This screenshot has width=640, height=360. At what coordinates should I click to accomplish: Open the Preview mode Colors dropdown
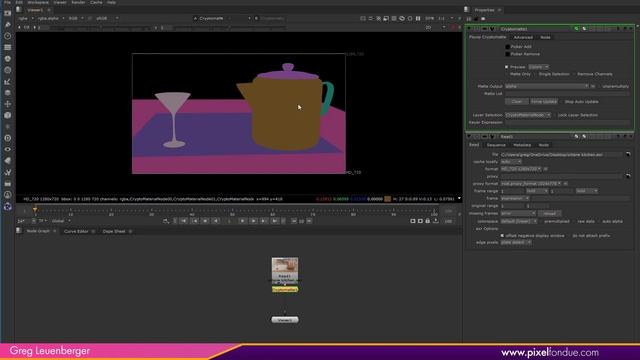point(538,67)
